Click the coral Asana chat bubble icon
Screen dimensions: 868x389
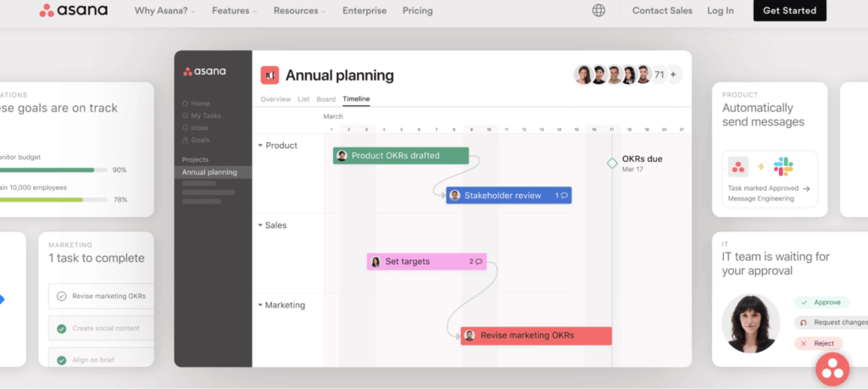(832, 370)
